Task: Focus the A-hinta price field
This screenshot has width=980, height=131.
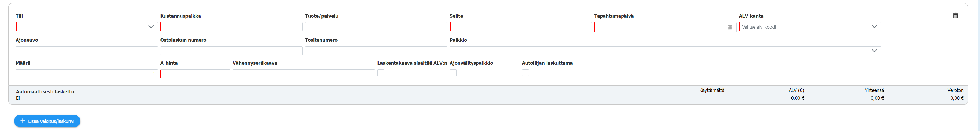Action: tap(195, 74)
